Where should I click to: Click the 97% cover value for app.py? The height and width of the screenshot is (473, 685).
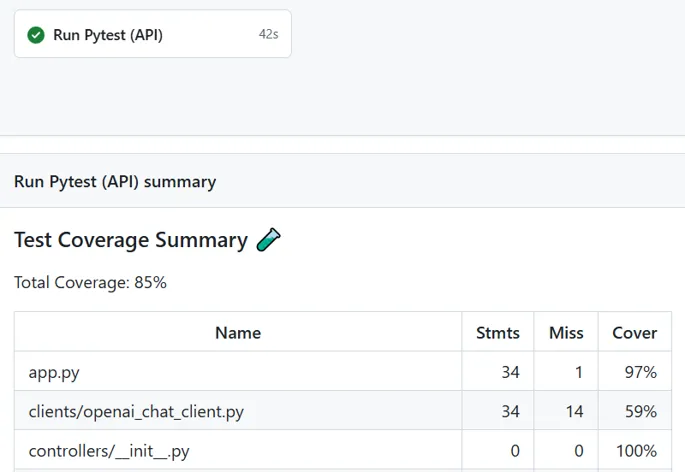coord(641,373)
